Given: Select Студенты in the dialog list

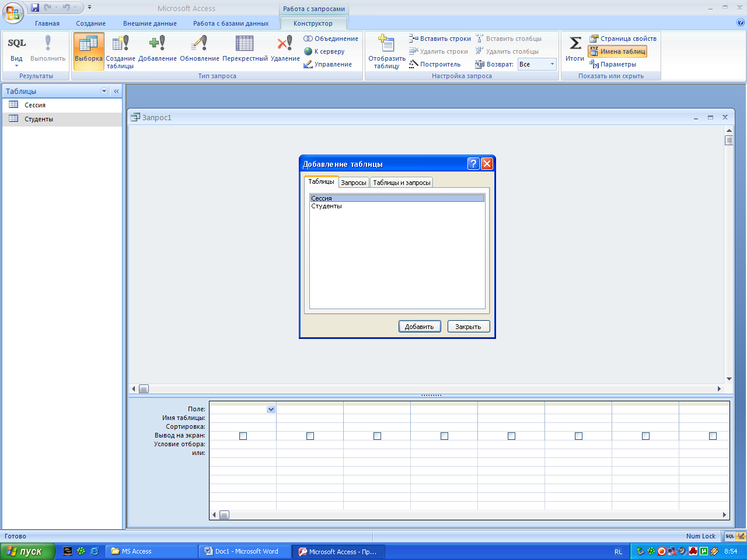Looking at the screenshot, I should [x=397, y=206].
